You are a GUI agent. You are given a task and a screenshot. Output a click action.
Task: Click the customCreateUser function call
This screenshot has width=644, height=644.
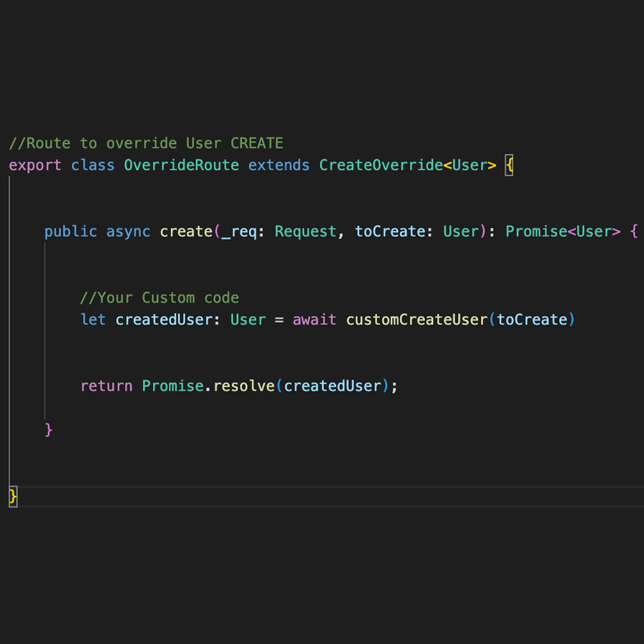tap(416, 320)
